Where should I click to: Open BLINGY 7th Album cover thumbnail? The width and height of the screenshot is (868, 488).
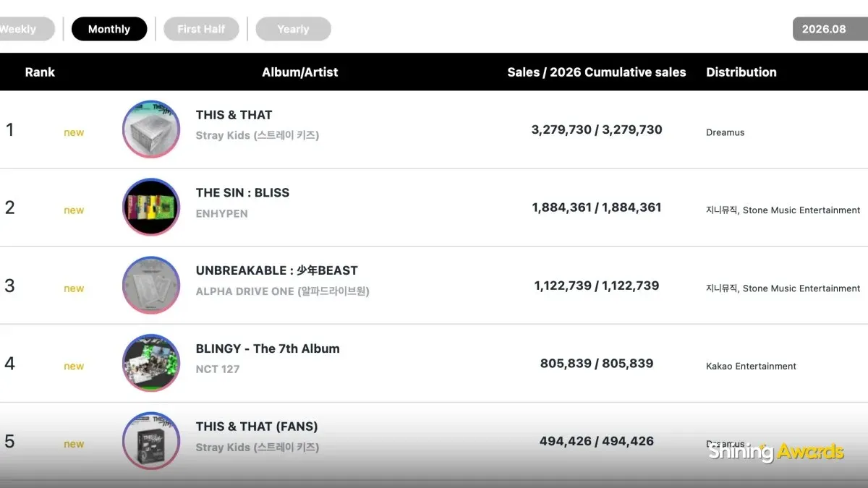pos(151,363)
